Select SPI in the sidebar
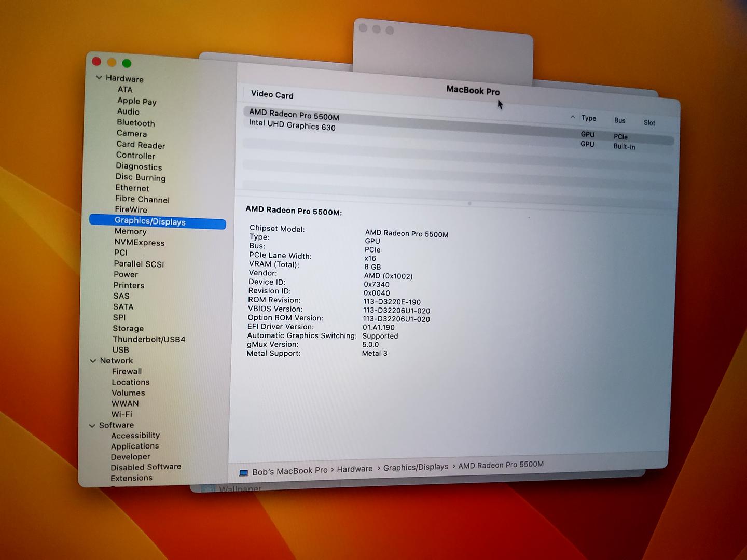The height and width of the screenshot is (560, 747). tap(119, 317)
